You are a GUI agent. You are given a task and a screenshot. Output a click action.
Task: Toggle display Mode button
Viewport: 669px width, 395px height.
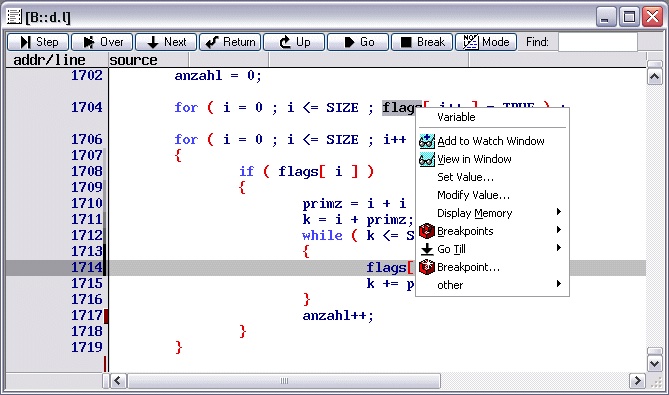pyautogui.click(x=486, y=42)
